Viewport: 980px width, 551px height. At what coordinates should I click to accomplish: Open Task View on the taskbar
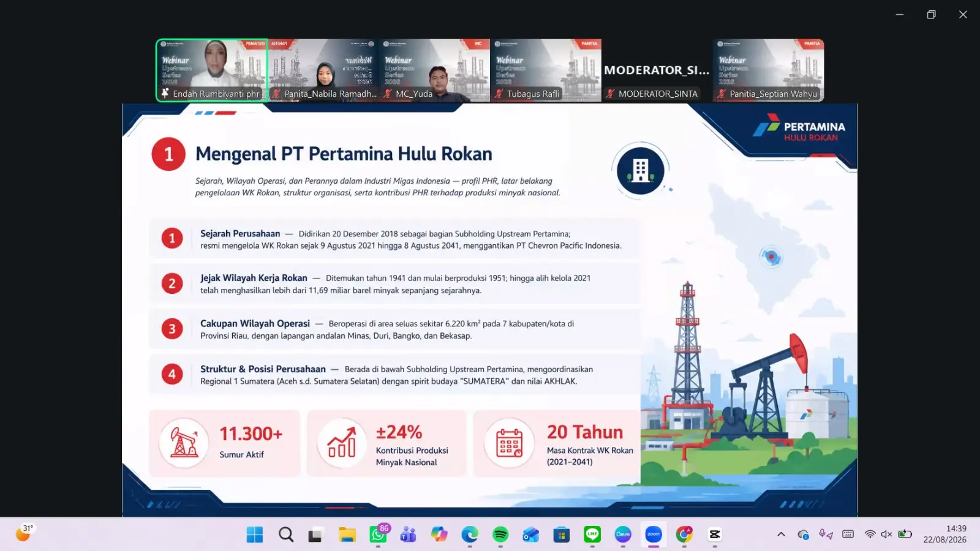[x=315, y=534]
